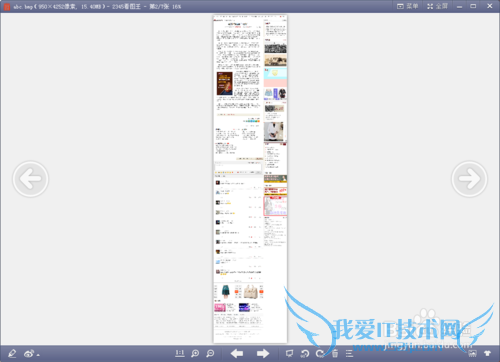Screen dimensions: 500x362
Task: Rotate image clockwise
Action: point(320,353)
